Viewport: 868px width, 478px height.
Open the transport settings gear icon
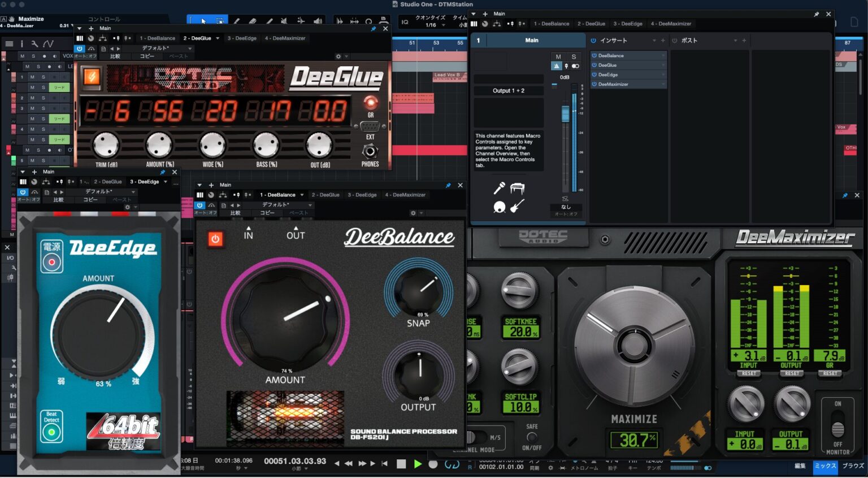[x=550, y=468]
